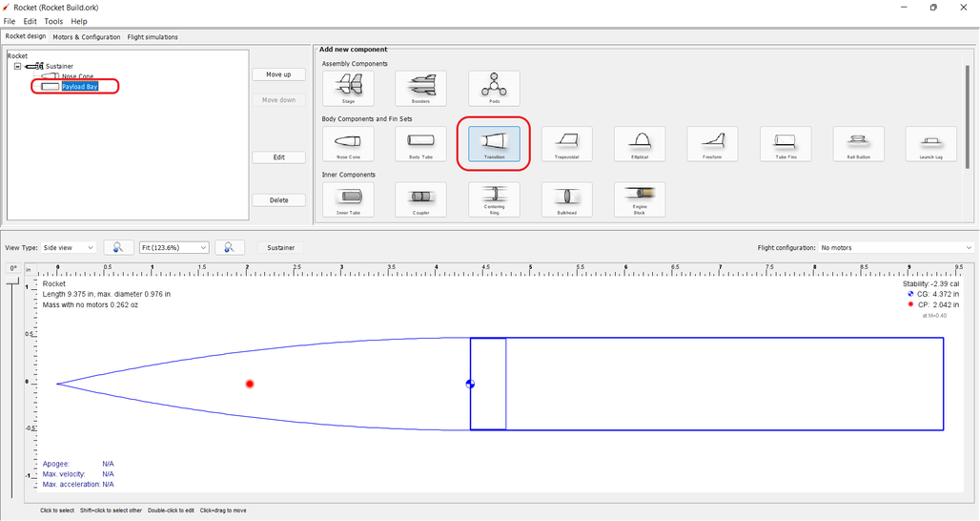The image size is (980, 521).
Task: Add a Trapezoidal fin set
Action: (566, 144)
